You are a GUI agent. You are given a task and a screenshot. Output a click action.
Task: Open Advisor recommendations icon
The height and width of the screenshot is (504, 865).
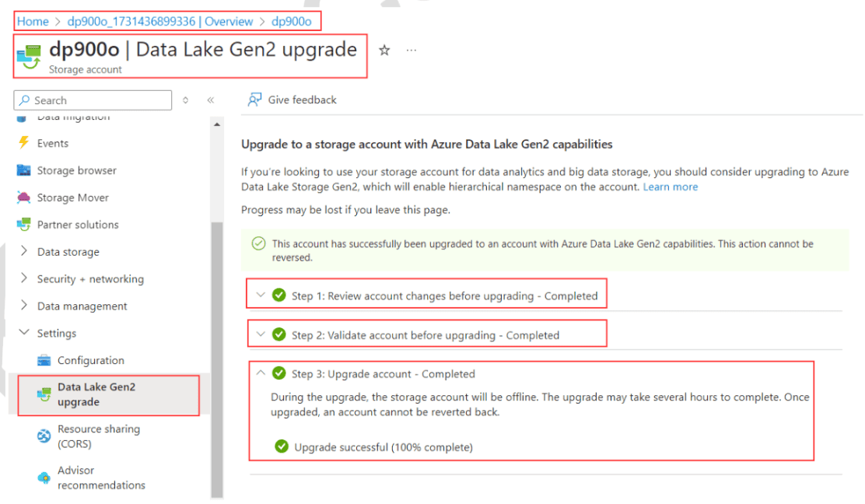point(44,478)
